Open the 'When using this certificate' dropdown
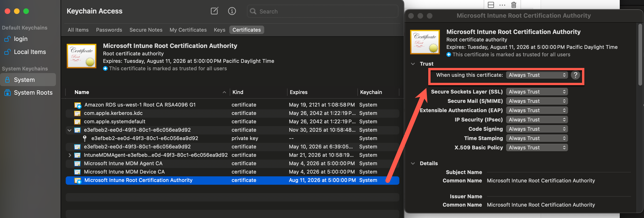The image size is (644, 218). [537, 75]
